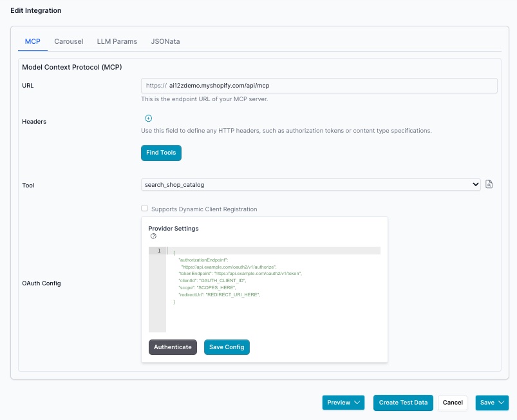Focus the MCP URL input field
517x420 pixels.
click(332, 86)
